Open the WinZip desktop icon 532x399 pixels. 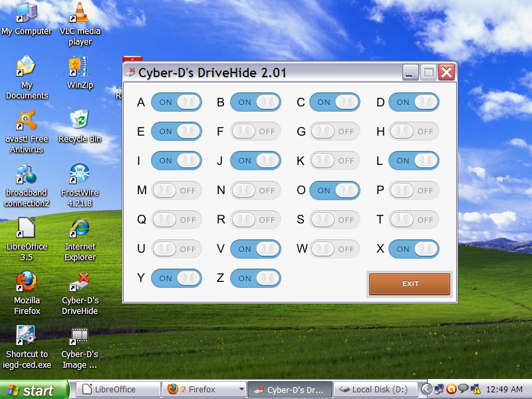80,68
